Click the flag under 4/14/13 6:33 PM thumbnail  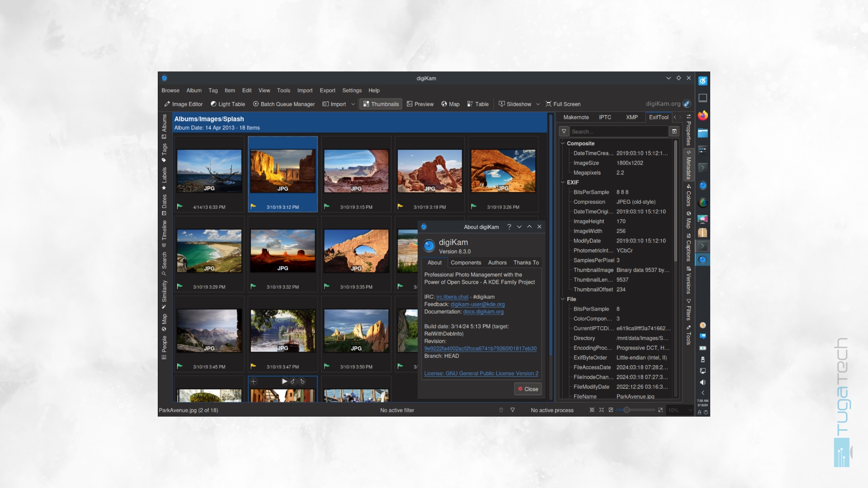click(x=180, y=206)
